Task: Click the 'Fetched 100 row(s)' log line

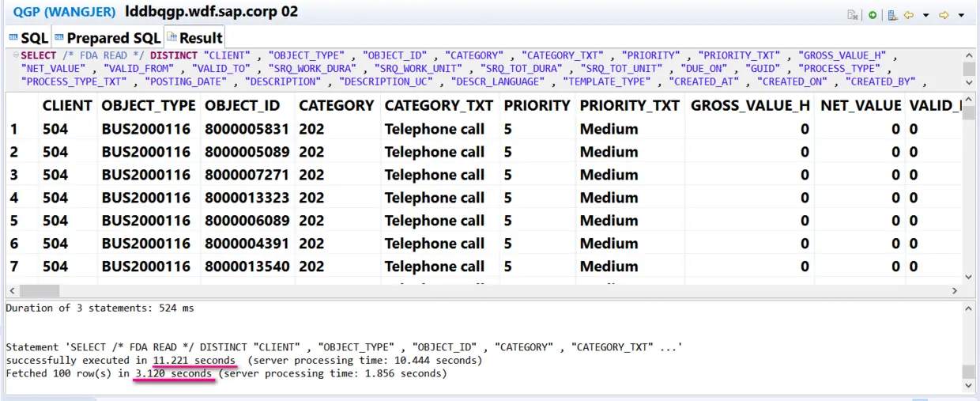Action: tap(226, 373)
